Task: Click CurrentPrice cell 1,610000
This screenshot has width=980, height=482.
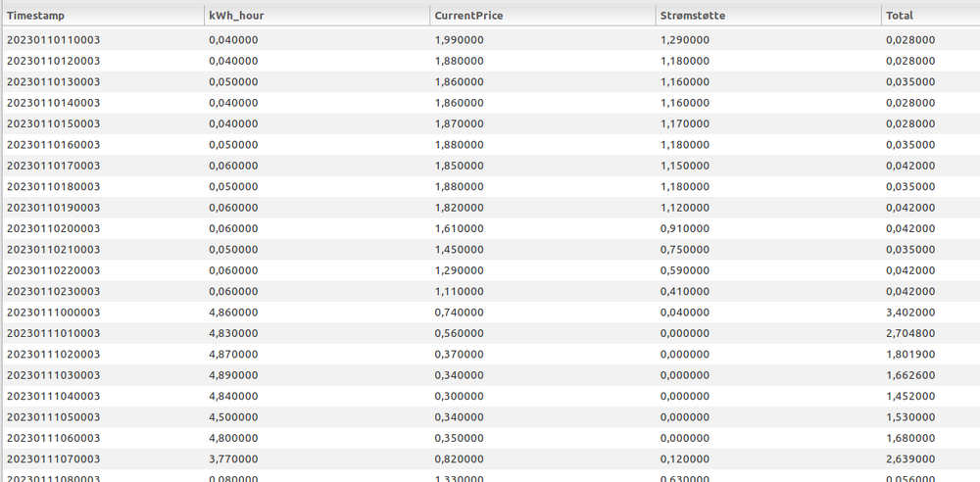Action: 459,228
